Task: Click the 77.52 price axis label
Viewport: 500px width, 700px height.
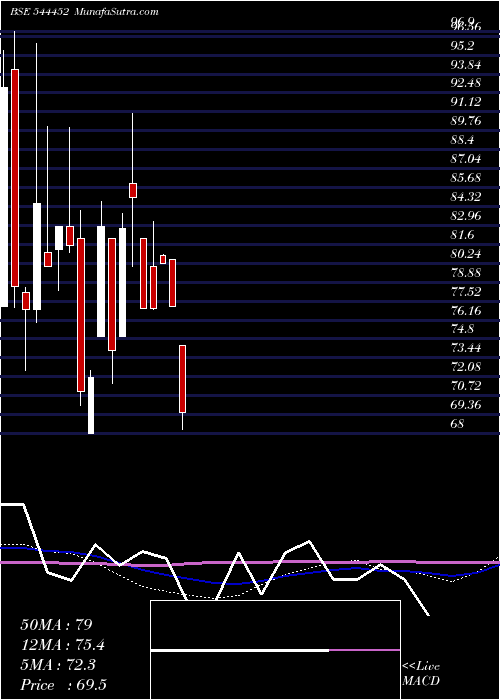Action: tap(465, 292)
